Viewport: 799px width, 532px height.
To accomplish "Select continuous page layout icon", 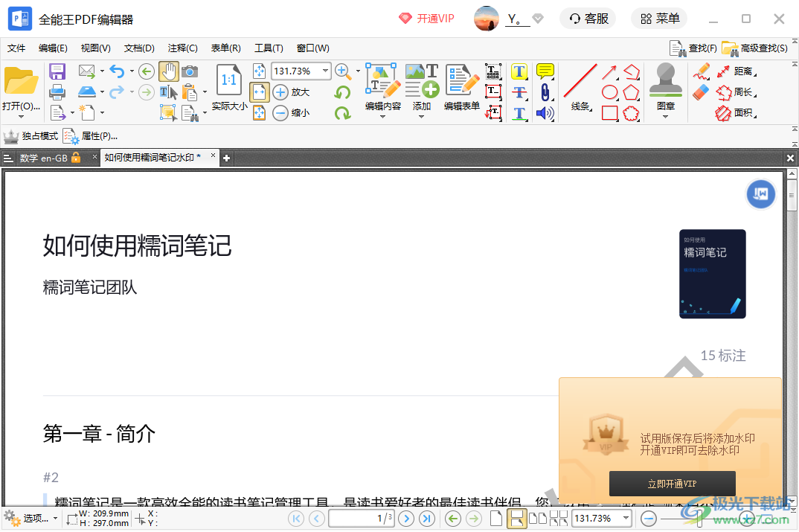I will click(516, 519).
